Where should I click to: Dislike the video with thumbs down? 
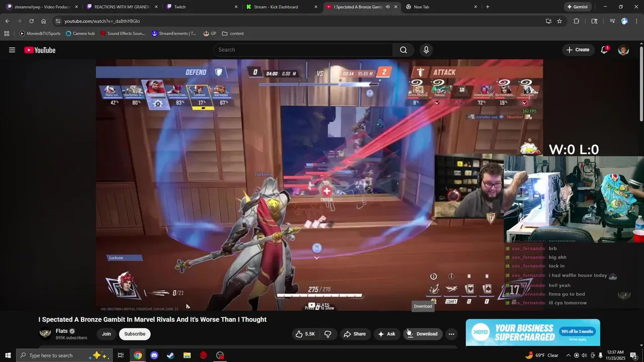pos(328,334)
